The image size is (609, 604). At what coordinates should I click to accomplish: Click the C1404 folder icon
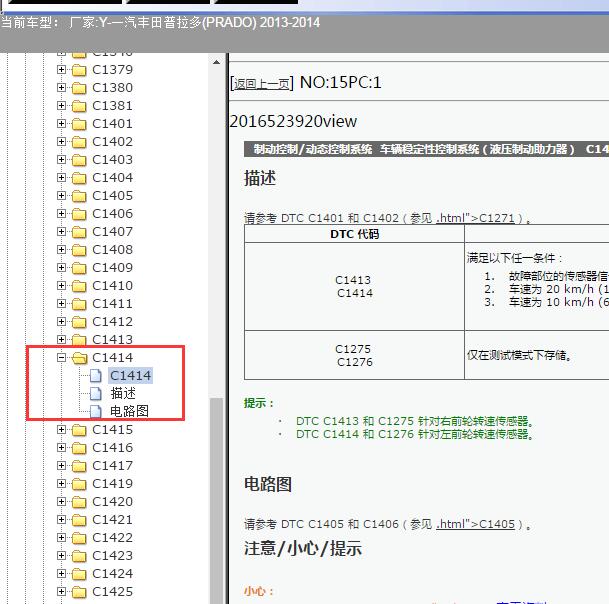[x=79, y=178]
